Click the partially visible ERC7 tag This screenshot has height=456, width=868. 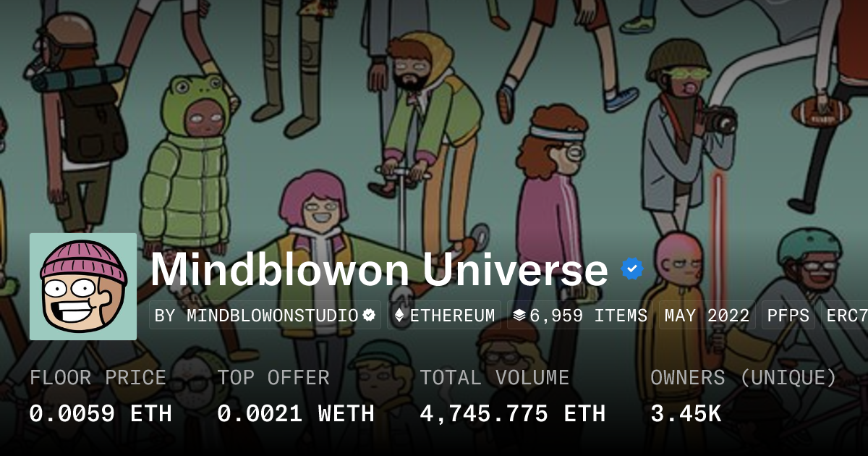(x=845, y=316)
